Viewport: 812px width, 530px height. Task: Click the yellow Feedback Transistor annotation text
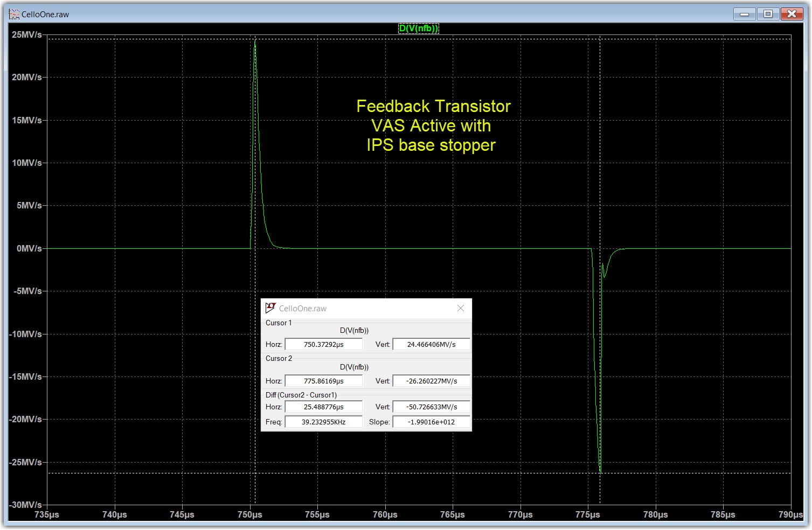(x=433, y=125)
